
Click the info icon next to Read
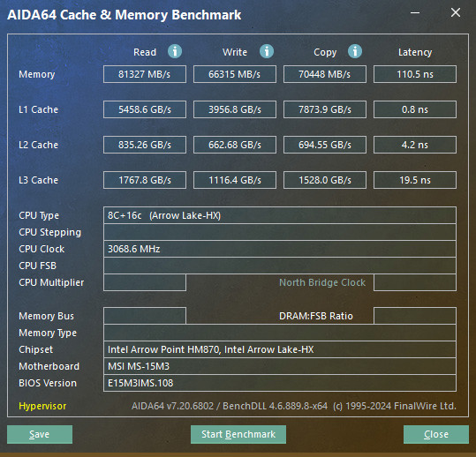tap(175, 51)
